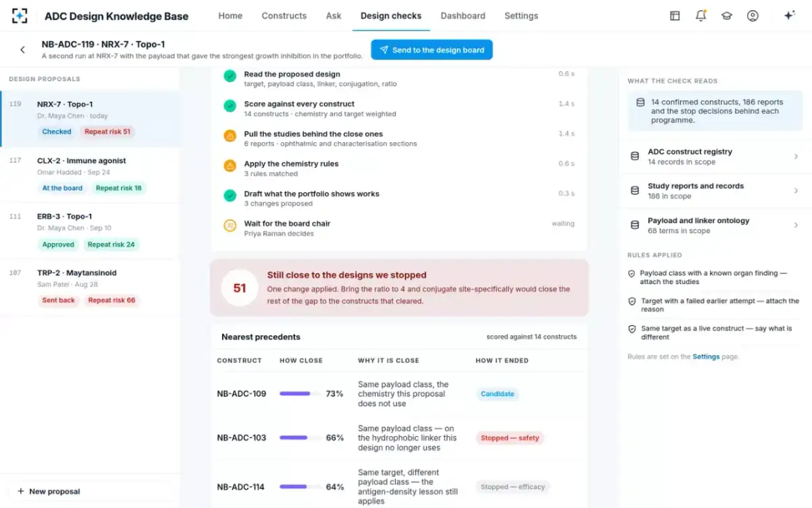812x508 pixels.
Task: Open the layout panel icon in header
Action: click(675, 16)
